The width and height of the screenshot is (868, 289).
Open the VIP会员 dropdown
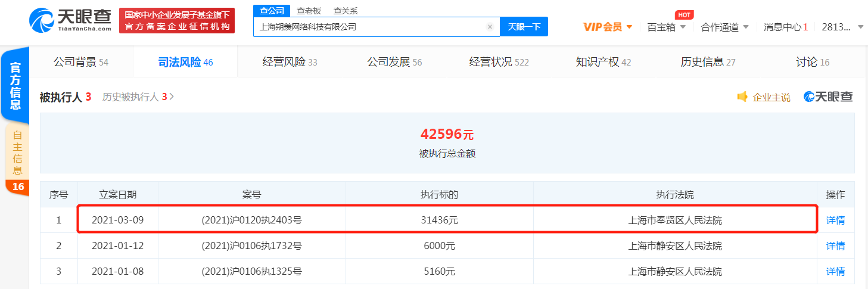coord(608,27)
